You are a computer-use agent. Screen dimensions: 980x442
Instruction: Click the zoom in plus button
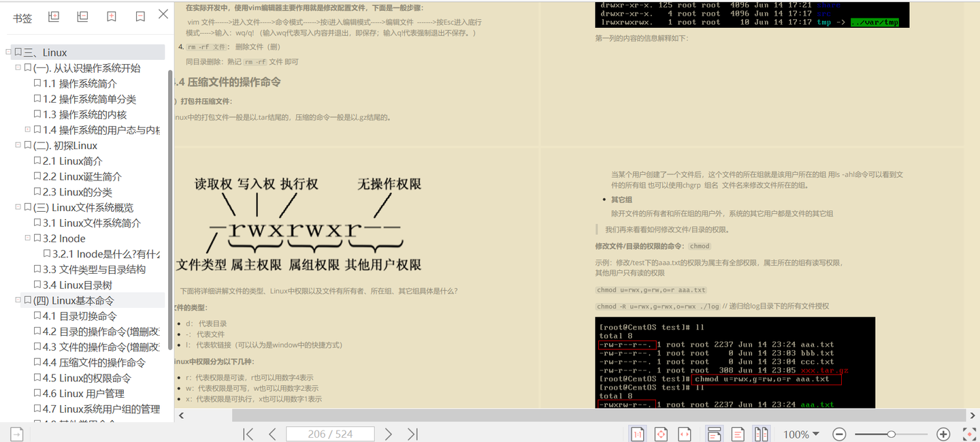point(943,434)
